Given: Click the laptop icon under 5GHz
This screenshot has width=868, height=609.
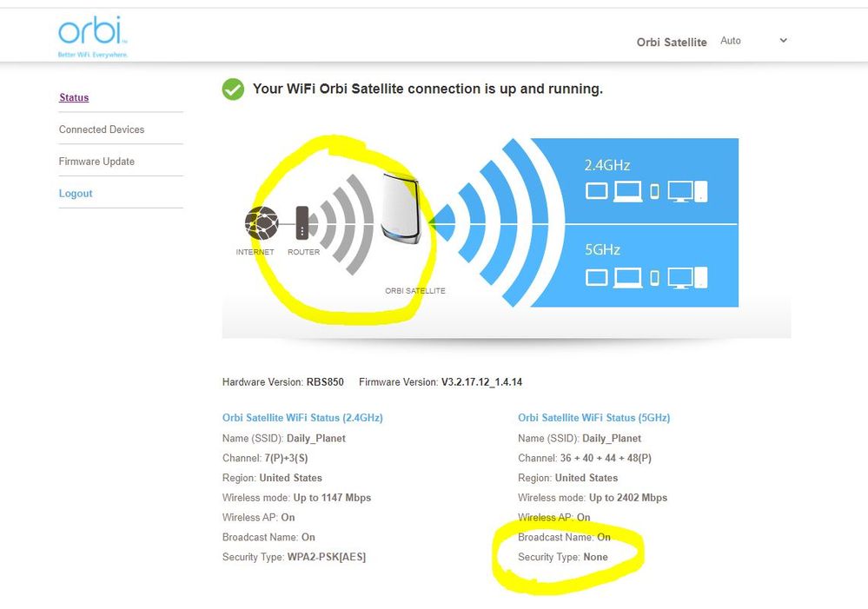Looking at the screenshot, I should 627,277.
